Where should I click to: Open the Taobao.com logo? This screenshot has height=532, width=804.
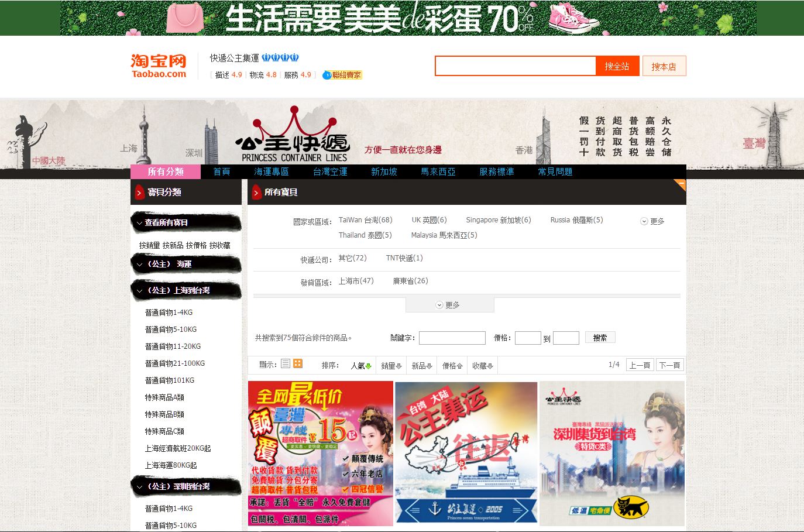pyautogui.click(x=159, y=66)
